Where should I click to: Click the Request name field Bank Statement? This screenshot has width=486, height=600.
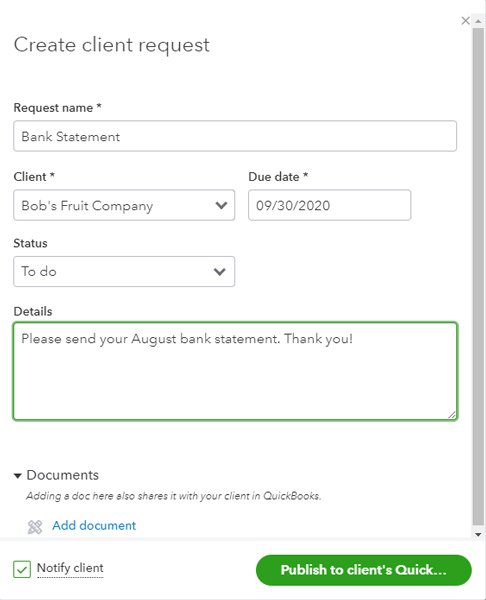235,136
